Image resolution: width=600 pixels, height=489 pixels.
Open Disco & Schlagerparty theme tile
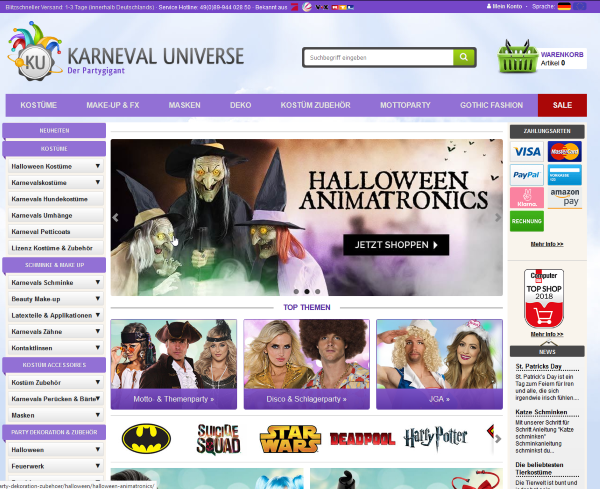307,364
